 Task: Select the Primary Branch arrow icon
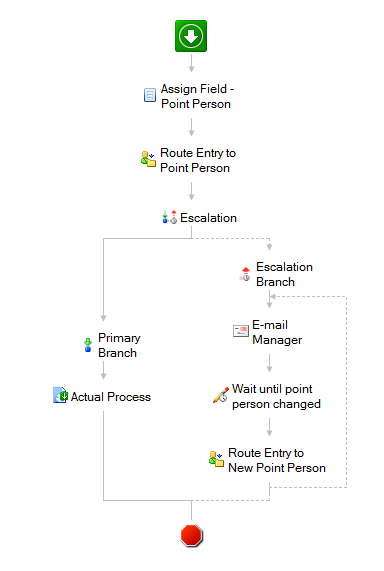coord(88,345)
